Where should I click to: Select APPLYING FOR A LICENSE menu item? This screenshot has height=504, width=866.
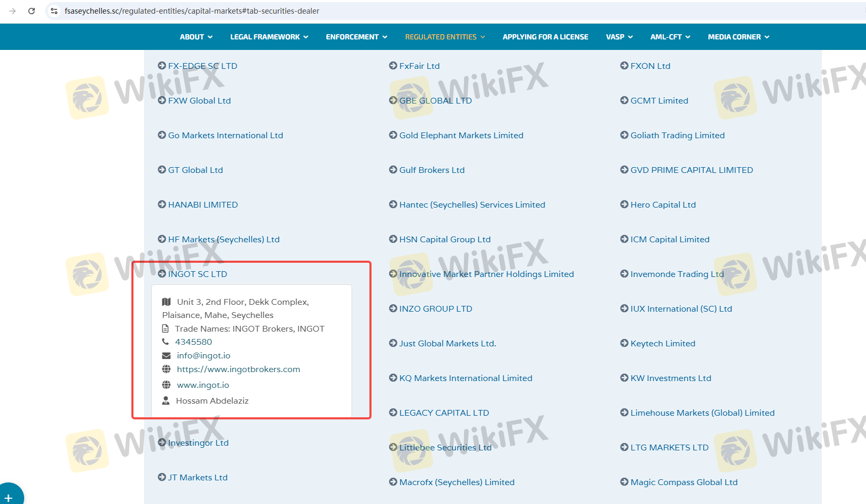545,37
